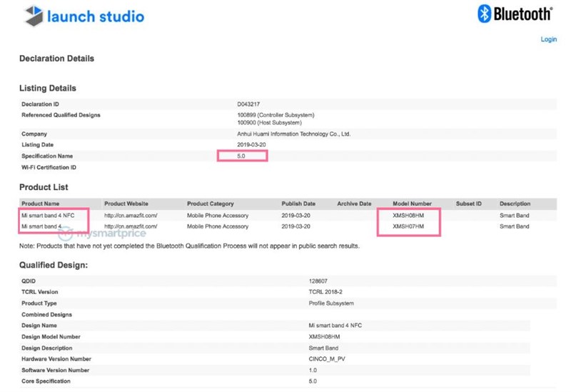
Task: Click the Bluetooth logo
Action: coord(515,14)
